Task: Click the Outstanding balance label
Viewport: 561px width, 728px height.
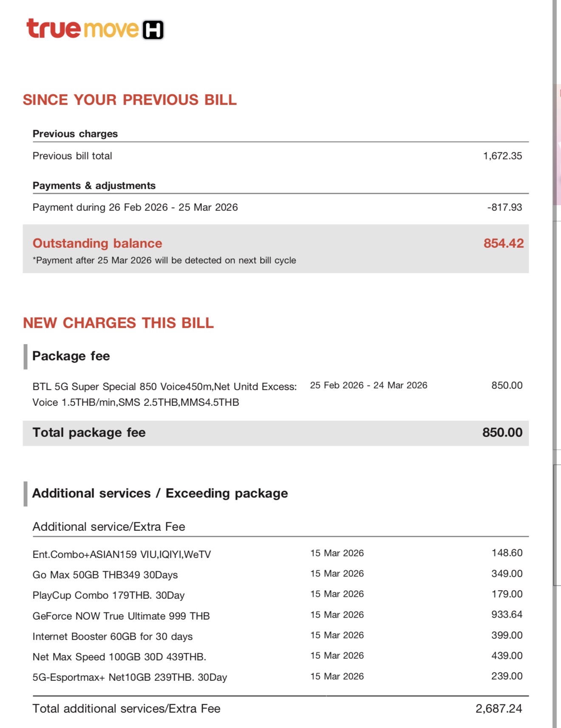Action: [x=97, y=243]
